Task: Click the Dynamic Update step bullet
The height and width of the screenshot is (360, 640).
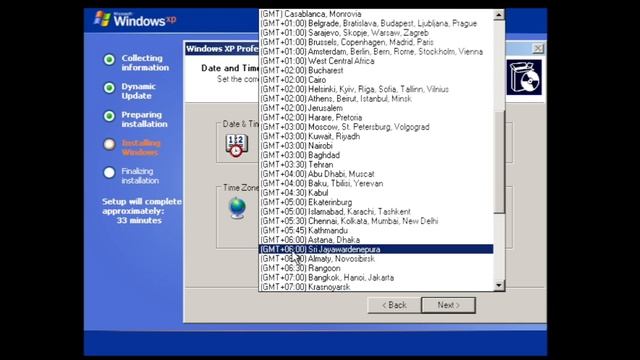Action: point(109,88)
